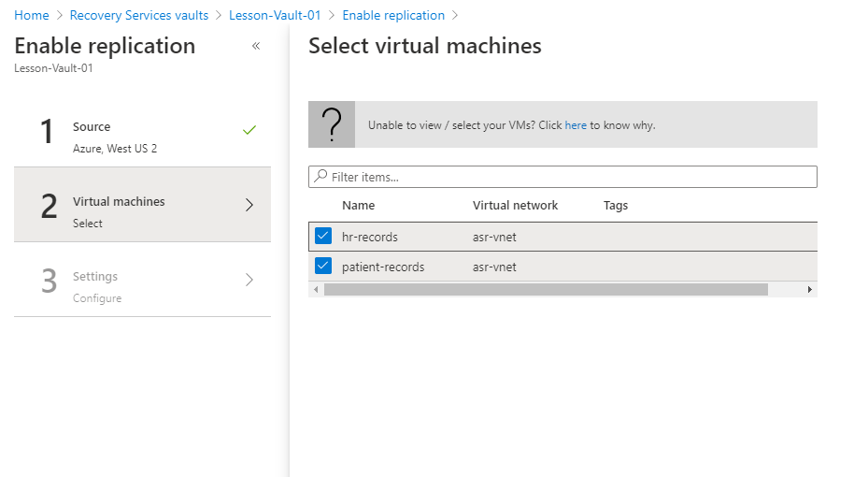Click the magnifier icon in filter box
This screenshot has height=477, width=868.
pyautogui.click(x=320, y=177)
